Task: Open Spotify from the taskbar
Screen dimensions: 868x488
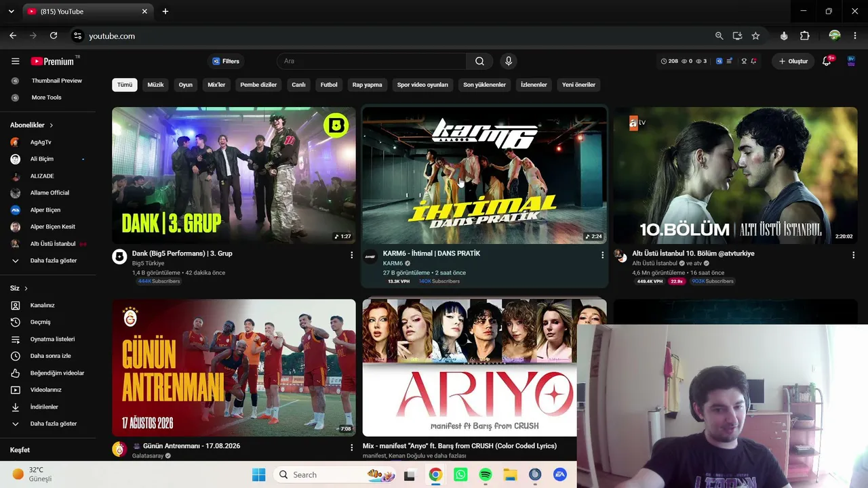Action: tap(486, 474)
